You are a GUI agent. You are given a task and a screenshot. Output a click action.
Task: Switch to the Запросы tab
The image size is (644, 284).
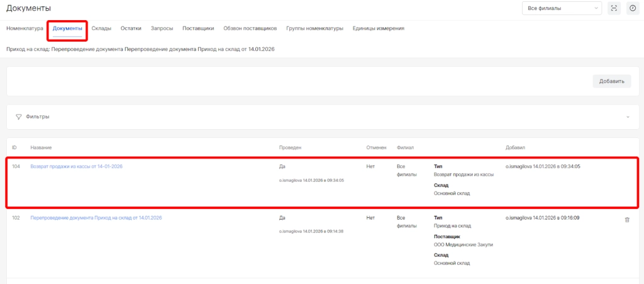click(162, 28)
